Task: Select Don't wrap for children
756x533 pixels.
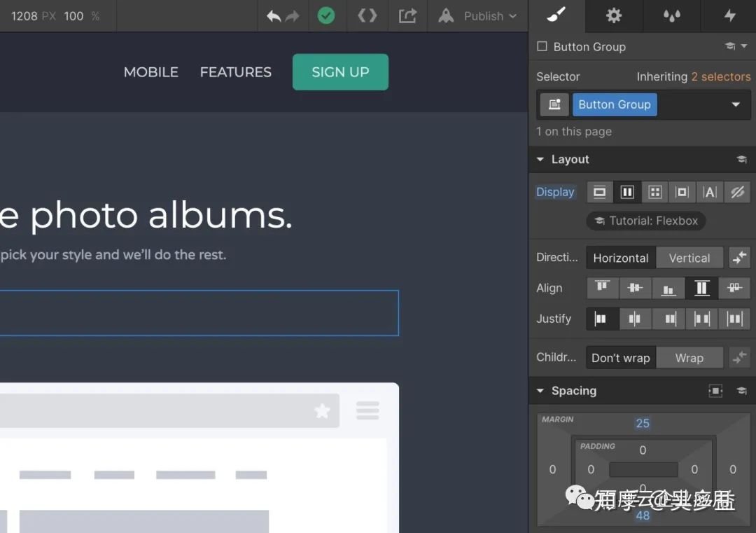Action: (x=621, y=358)
